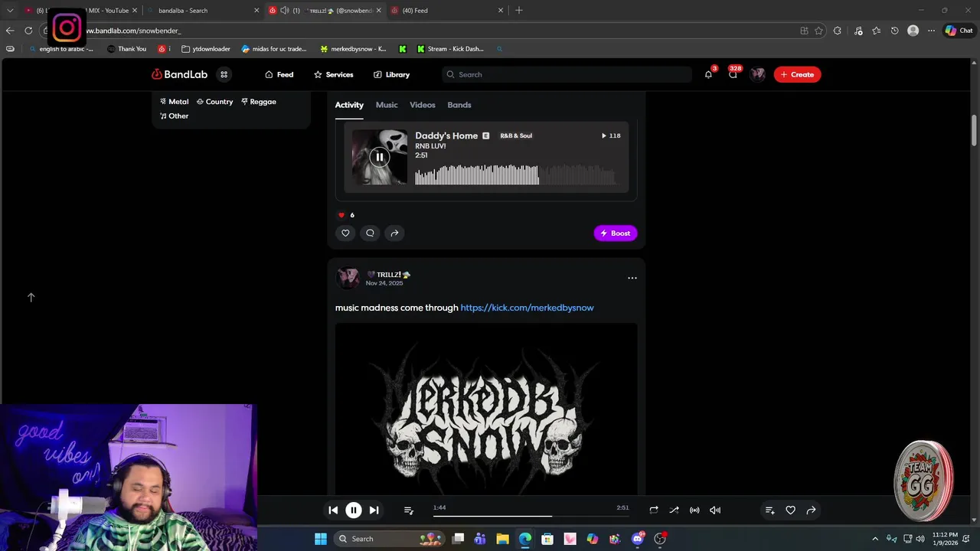The height and width of the screenshot is (551, 980).
Task: Click the BandLab logo
Action: point(179,74)
